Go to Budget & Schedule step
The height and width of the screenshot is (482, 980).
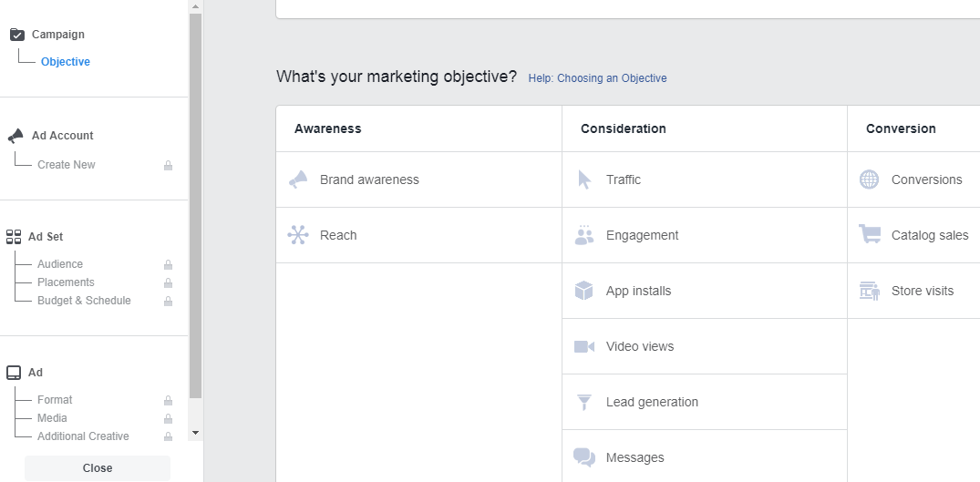coord(84,301)
